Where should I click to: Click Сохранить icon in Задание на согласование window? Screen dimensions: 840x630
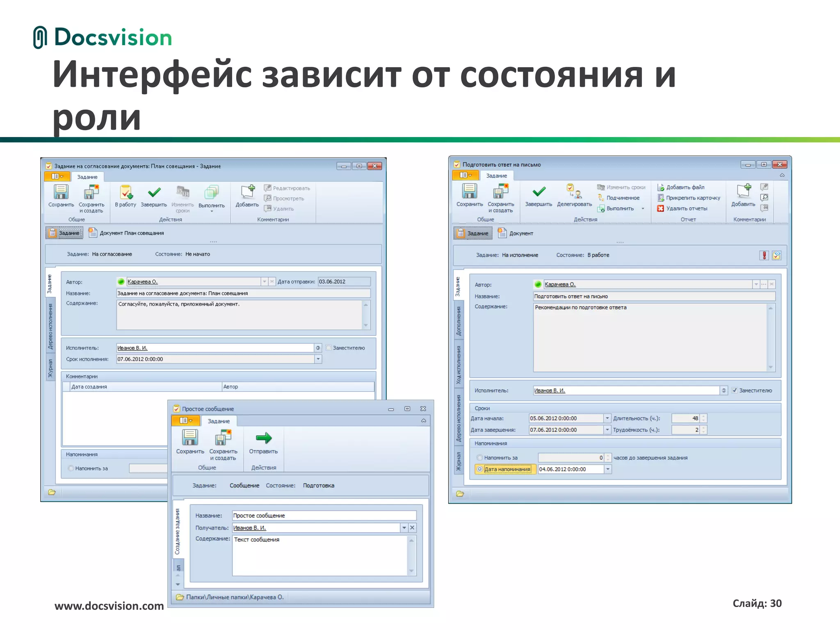[x=61, y=192]
